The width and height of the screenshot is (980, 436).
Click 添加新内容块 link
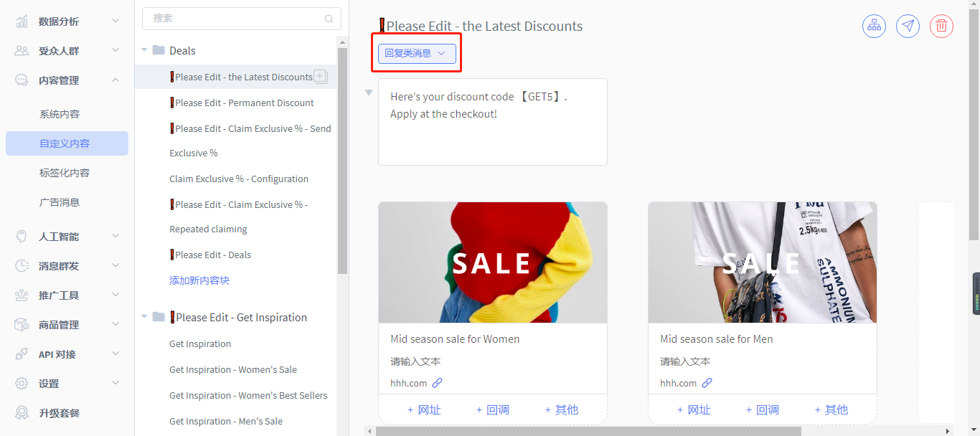pos(199,280)
